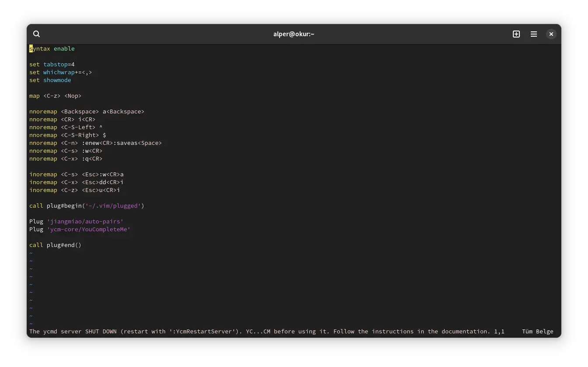The image size is (588, 367).
Task: Click the 'whichwrap' option text
Action: tap(59, 72)
